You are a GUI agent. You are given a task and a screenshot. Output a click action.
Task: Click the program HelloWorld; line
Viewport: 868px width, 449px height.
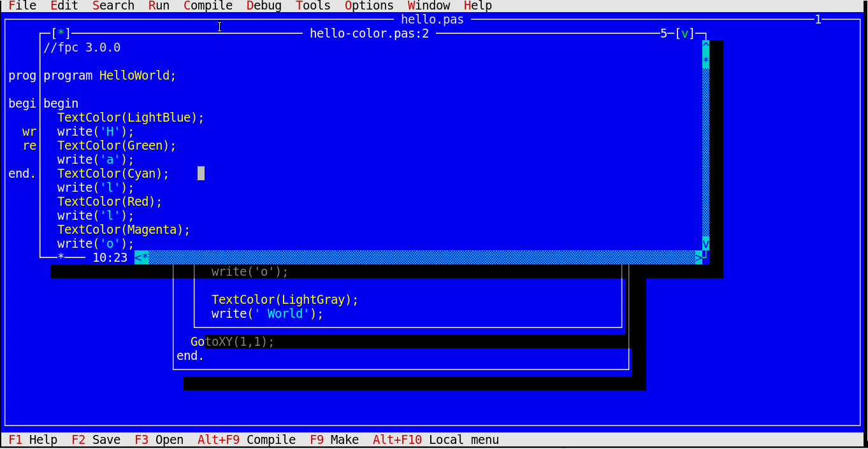click(110, 75)
